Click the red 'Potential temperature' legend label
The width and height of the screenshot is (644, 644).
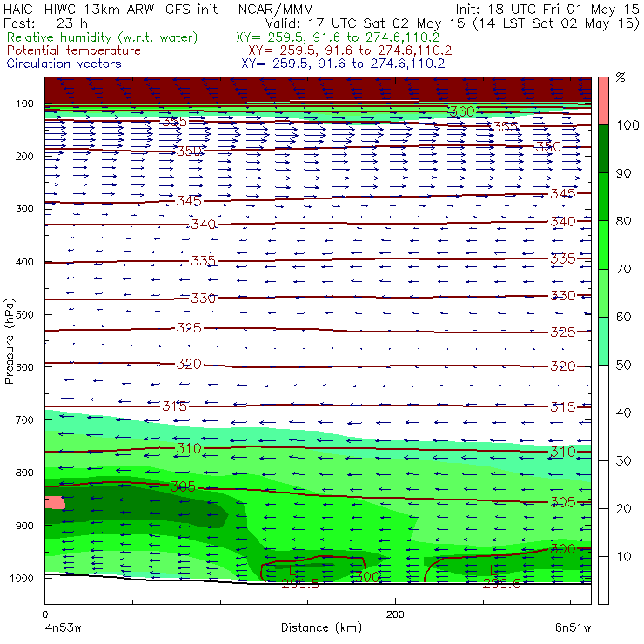tap(73, 50)
